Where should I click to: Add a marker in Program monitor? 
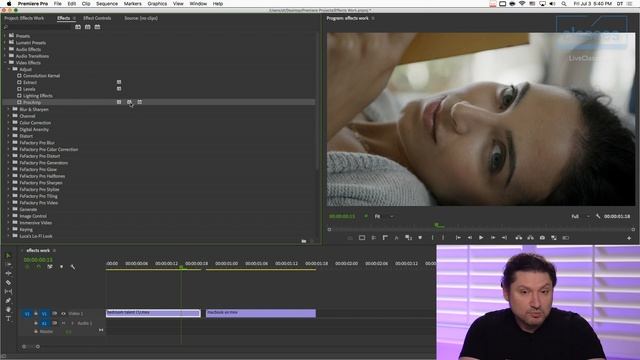420,238
